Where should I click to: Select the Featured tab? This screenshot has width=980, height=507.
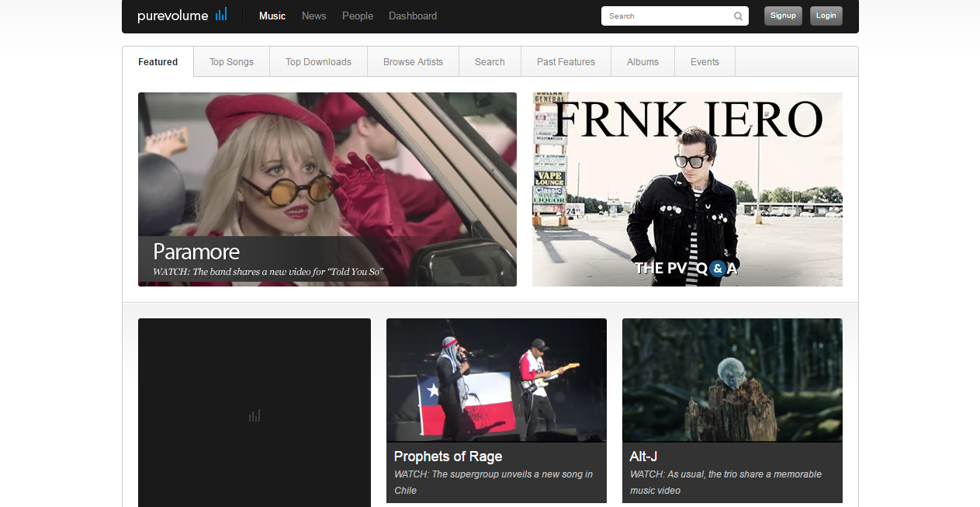158,62
